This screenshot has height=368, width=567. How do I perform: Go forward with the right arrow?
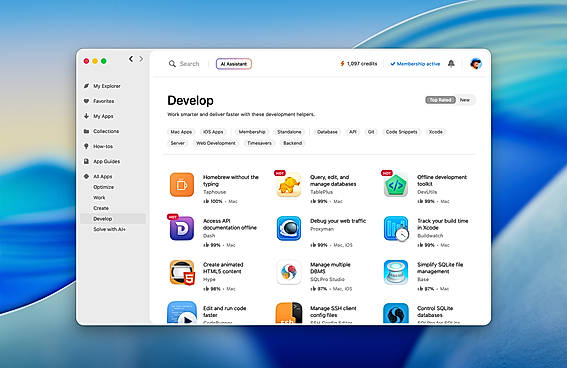tap(141, 59)
